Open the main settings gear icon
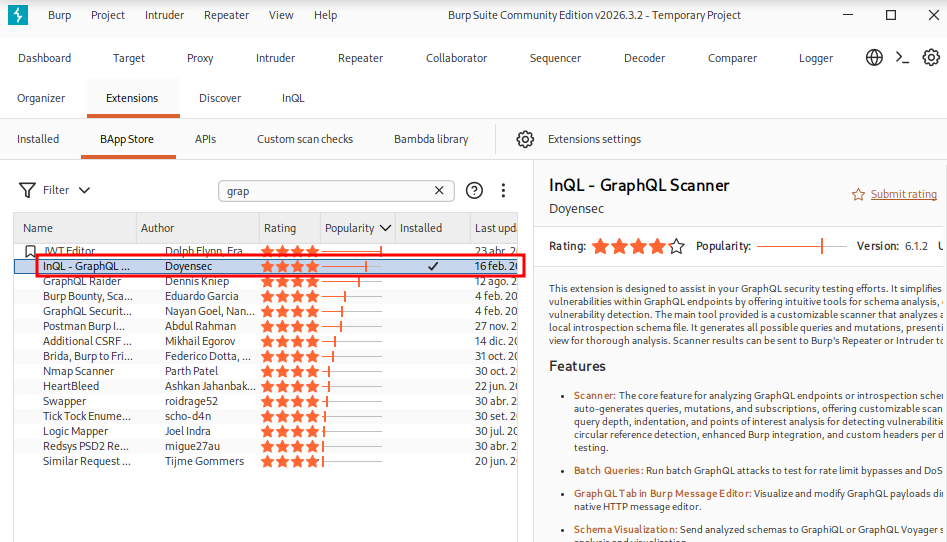This screenshot has width=947, height=542. coord(931,57)
